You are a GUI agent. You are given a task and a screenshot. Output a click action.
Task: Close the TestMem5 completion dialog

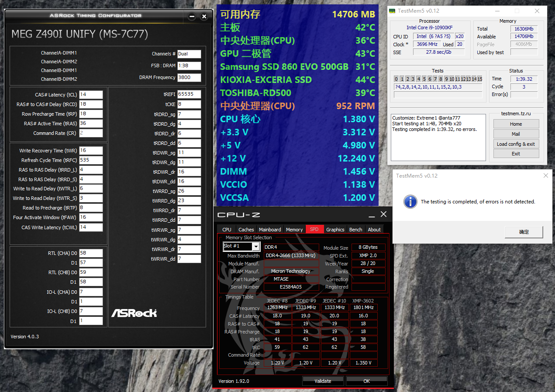545,175
